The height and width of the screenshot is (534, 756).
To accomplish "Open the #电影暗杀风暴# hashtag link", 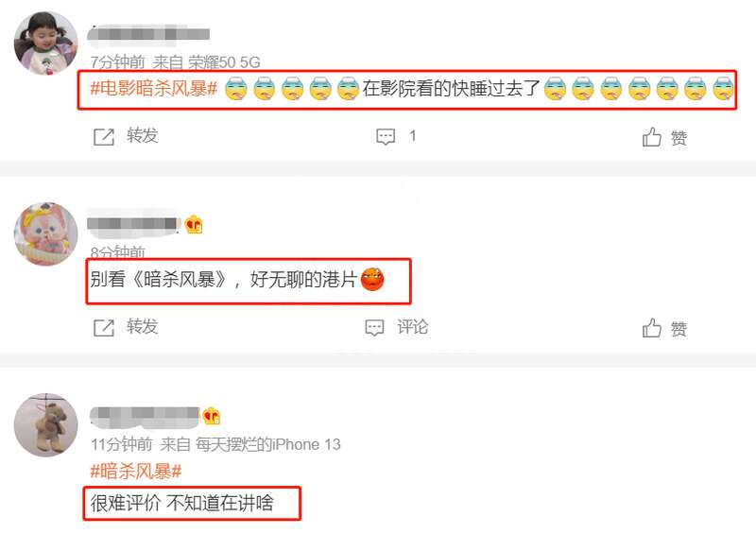I will (154, 89).
